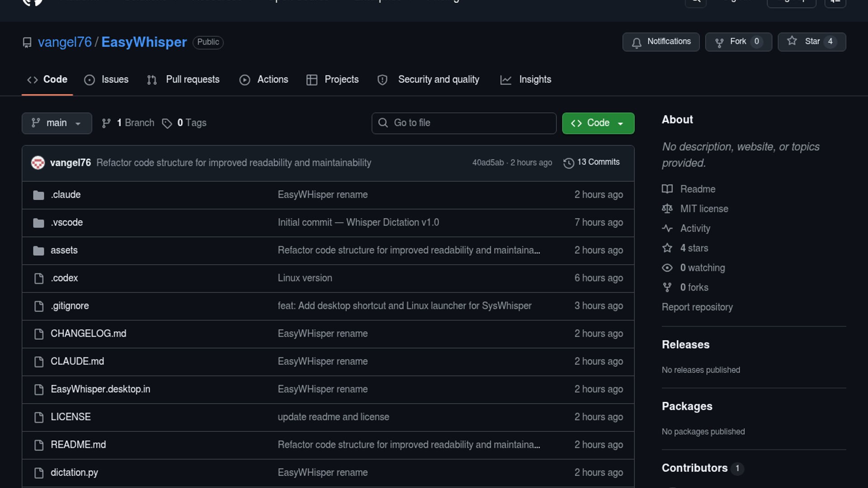This screenshot has width=868, height=488.
Task: Open the Activity link in About
Action: (695, 229)
